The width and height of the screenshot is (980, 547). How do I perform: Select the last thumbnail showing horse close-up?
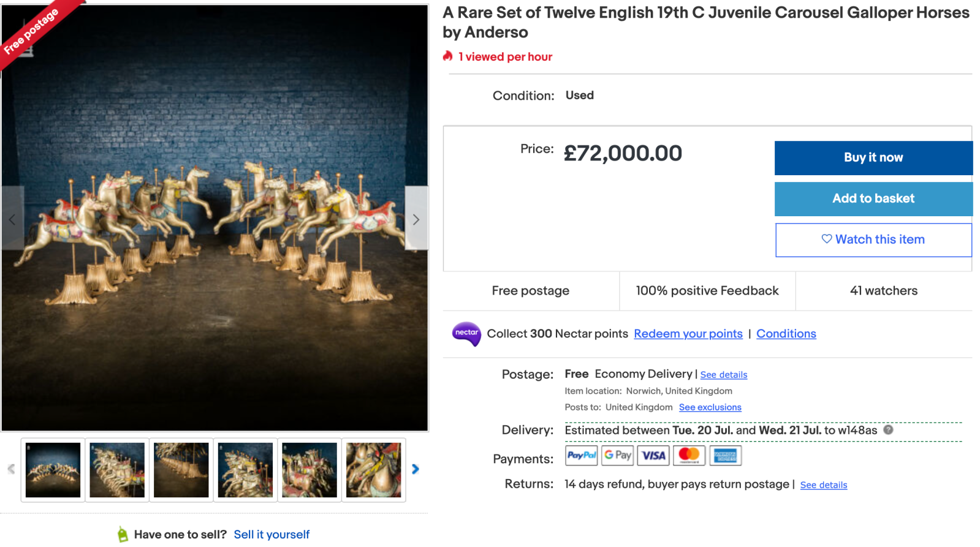[373, 470]
